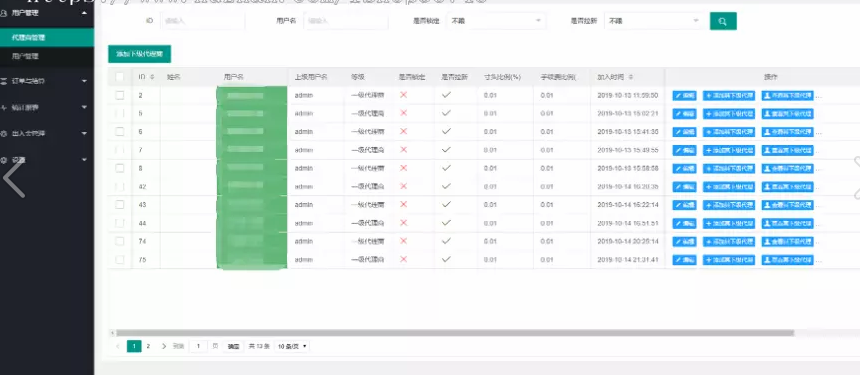The image size is (860, 375).
Task: Edit the agent in row ID 7
Action: click(x=684, y=150)
